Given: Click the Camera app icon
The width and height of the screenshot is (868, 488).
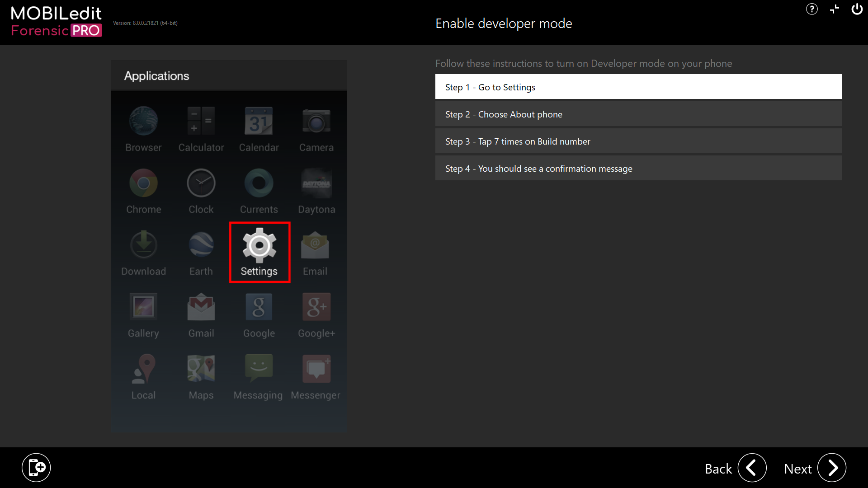Looking at the screenshot, I should (x=316, y=121).
